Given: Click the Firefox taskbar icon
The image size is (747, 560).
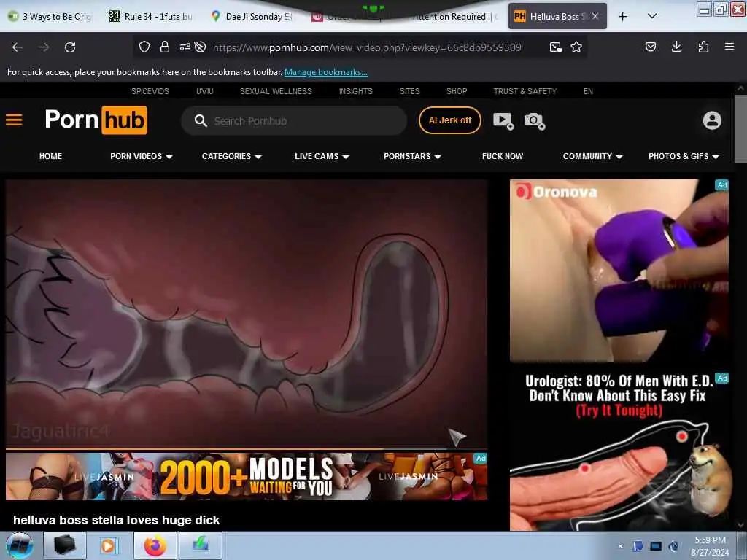Looking at the screenshot, I should [x=155, y=545].
